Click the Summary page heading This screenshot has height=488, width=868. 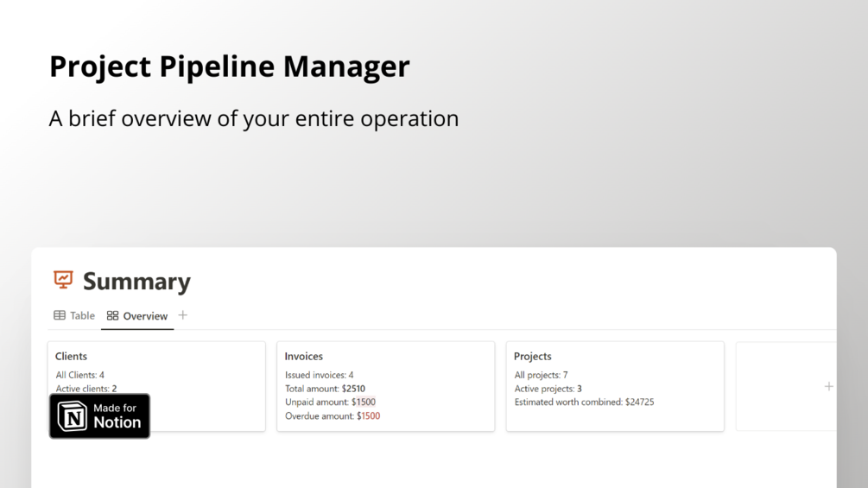point(136,282)
